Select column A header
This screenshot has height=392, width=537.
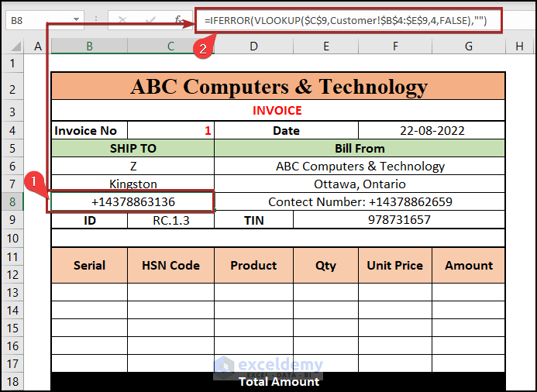pos(38,46)
